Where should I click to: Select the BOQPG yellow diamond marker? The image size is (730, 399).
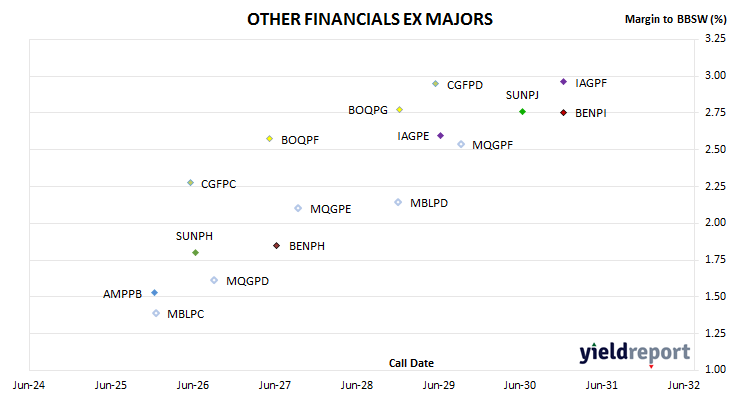[399, 110]
